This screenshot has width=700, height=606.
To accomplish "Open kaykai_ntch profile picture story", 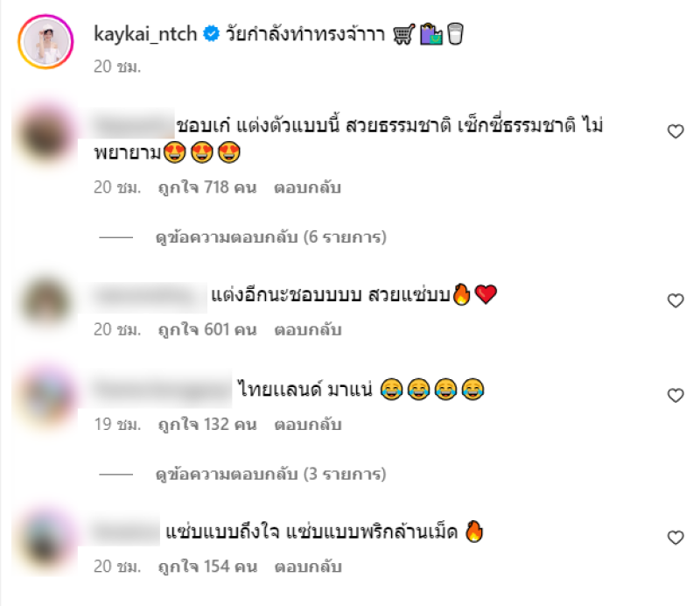I will [45, 41].
